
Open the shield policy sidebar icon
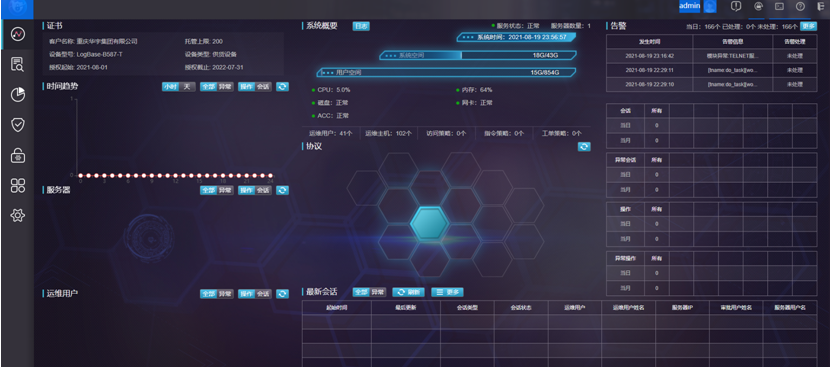17,125
